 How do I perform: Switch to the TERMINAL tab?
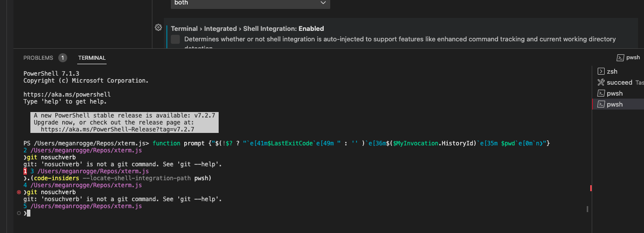tap(92, 58)
